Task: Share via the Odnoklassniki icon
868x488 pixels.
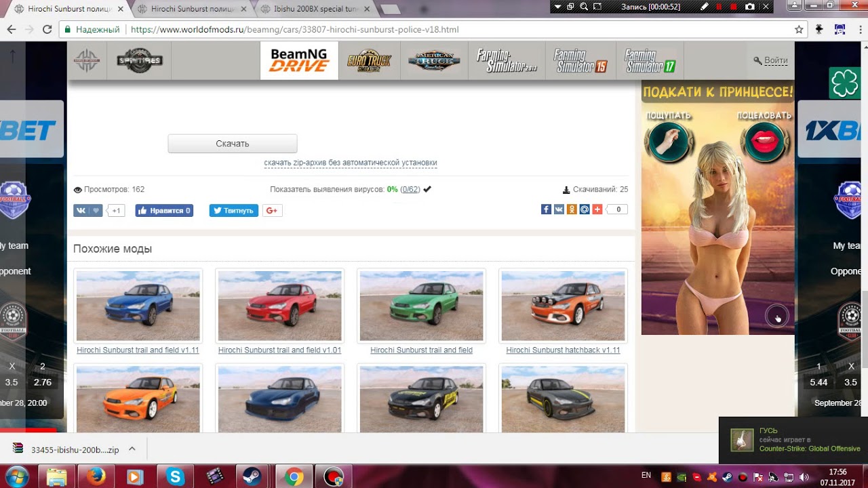Action: click(x=572, y=209)
